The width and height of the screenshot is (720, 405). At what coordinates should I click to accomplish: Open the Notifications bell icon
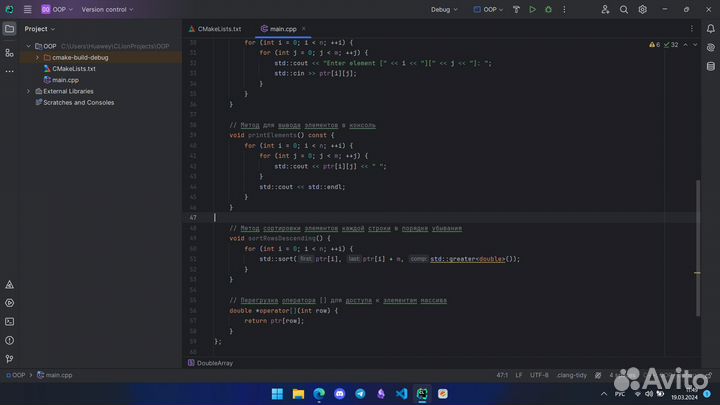[x=710, y=28]
